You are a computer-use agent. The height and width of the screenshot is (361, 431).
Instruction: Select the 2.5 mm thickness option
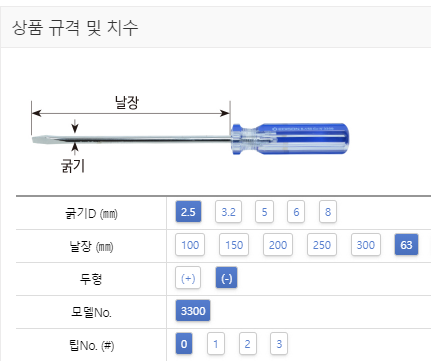pyautogui.click(x=188, y=212)
